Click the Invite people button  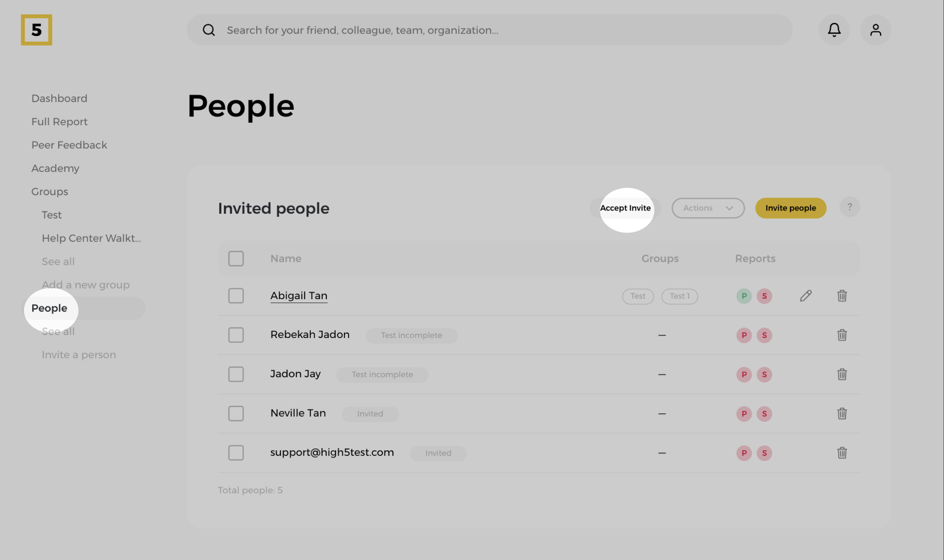pyautogui.click(x=791, y=208)
